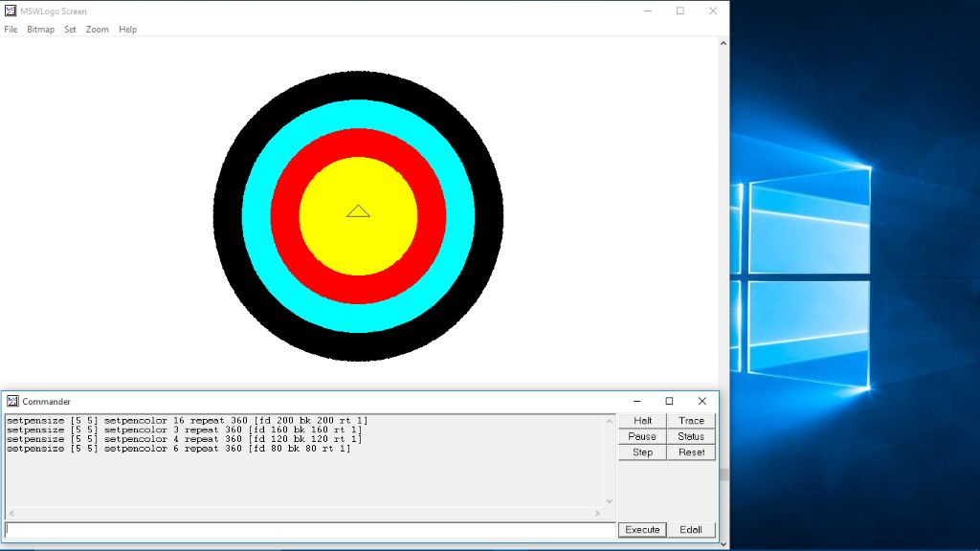The height and width of the screenshot is (551, 980).
Task: Click the Halt button
Action: pyautogui.click(x=642, y=421)
